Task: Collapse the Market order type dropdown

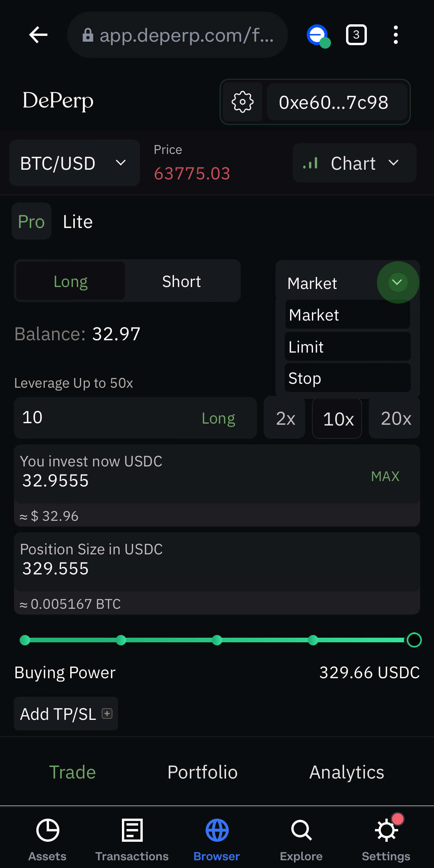Action: [x=398, y=283]
